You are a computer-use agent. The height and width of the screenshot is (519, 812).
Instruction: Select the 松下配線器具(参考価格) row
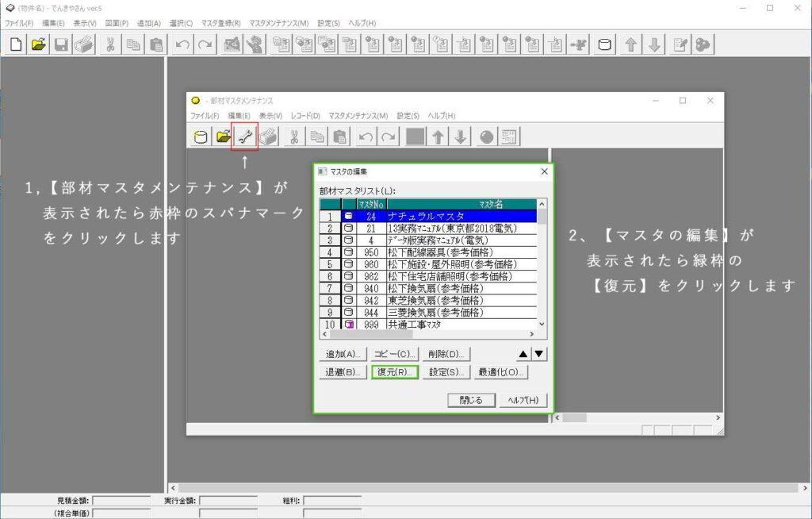[x=450, y=252]
